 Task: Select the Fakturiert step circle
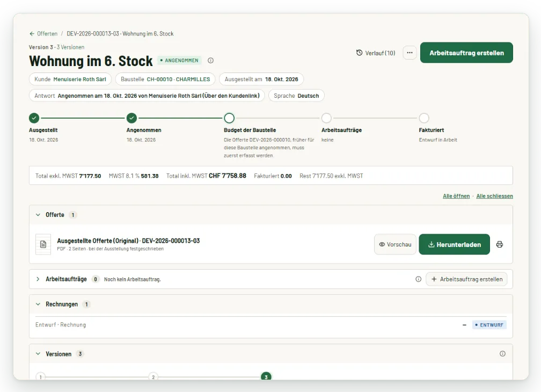tap(424, 118)
